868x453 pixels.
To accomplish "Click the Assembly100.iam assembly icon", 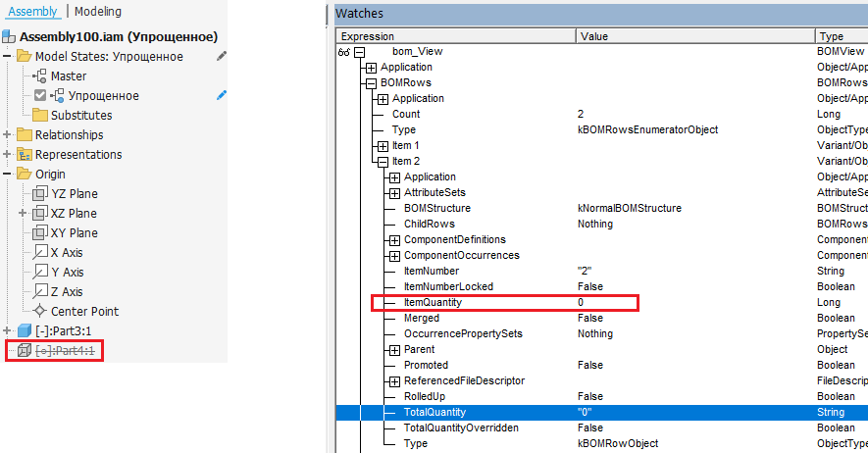I will pos(9,37).
